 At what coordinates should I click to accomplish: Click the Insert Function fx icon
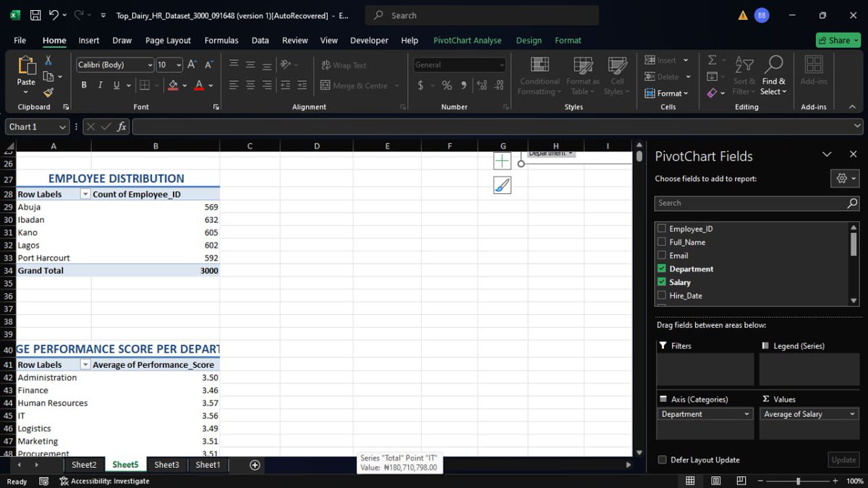[x=122, y=127]
